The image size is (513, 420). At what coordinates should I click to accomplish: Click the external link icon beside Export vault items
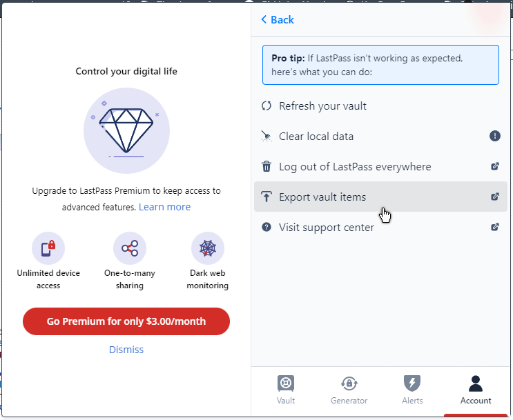[494, 197]
